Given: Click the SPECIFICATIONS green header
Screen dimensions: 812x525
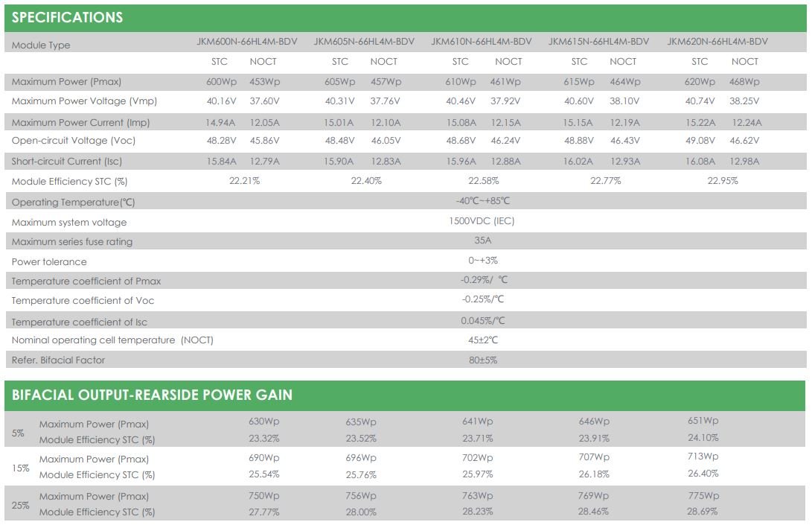Looking at the screenshot, I should point(406,18).
